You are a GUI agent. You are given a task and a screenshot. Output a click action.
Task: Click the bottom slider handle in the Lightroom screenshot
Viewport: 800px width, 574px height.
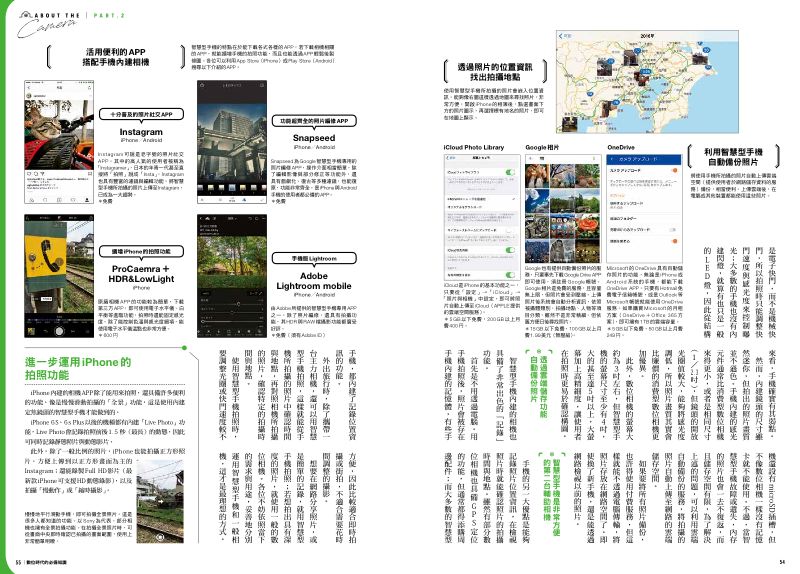pyautogui.click(x=204, y=321)
